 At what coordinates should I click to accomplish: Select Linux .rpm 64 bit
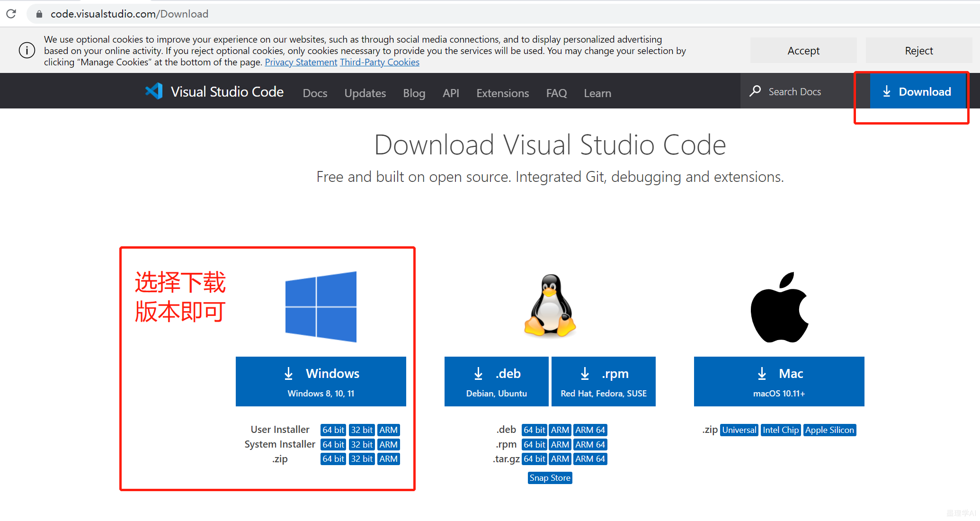[535, 445]
